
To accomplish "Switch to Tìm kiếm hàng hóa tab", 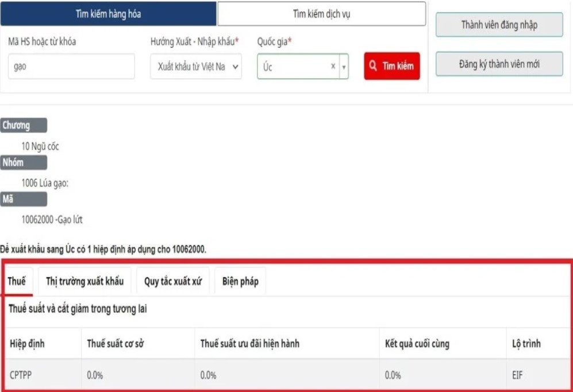I will pyautogui.click(x=108, y=14).
